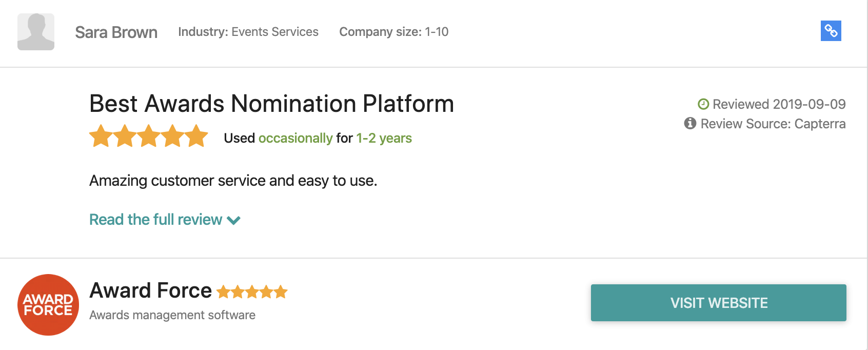
Task: Click the 'Company size: 1-10' label
Action: [x=393, y=32]
